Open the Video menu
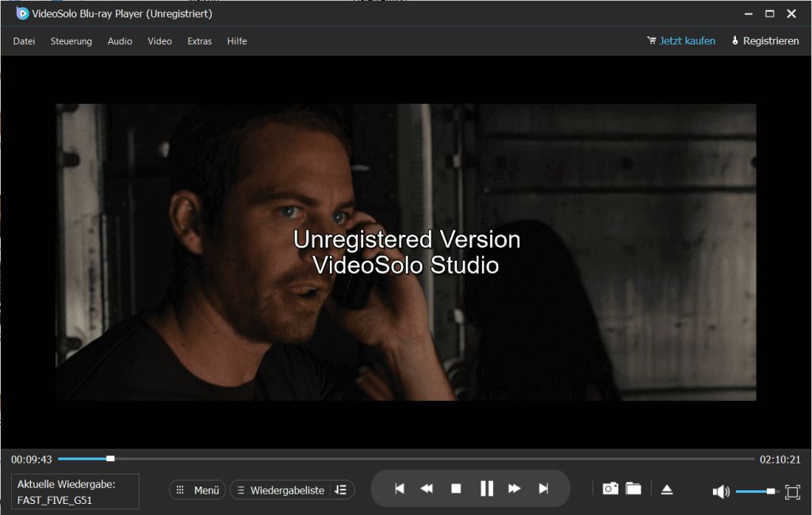 pos(159,41)
